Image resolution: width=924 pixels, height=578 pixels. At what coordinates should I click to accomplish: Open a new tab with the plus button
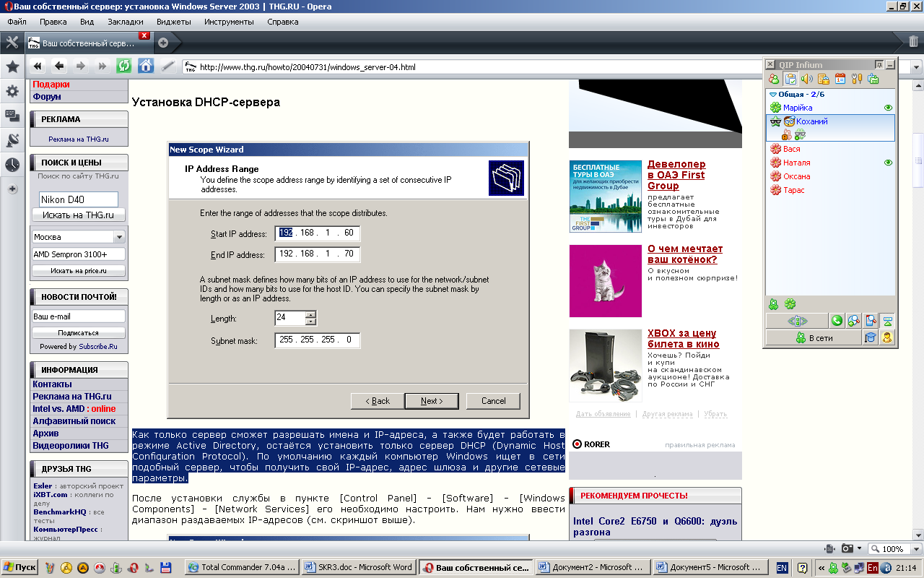163,43
